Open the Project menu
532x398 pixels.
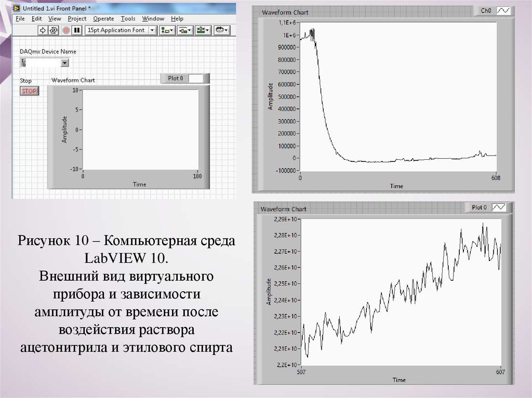click(x=77, y=19)
